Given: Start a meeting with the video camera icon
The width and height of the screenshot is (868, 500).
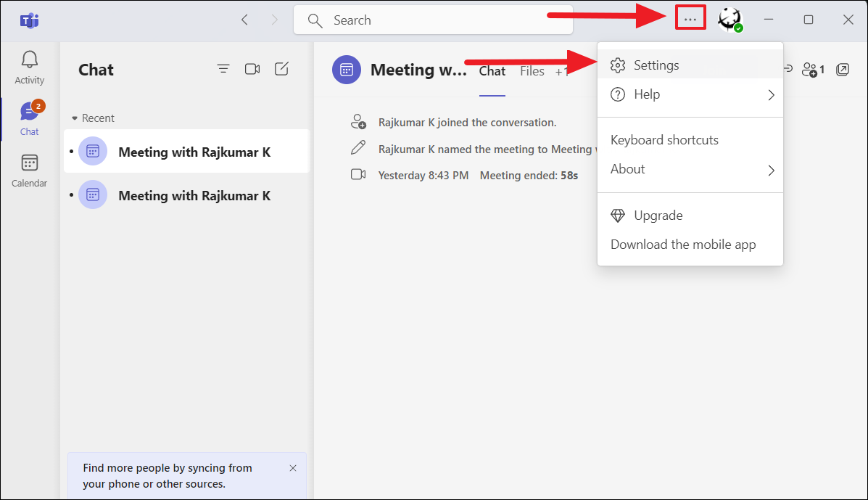Looking at the screenshot, I should coord(252,69).
